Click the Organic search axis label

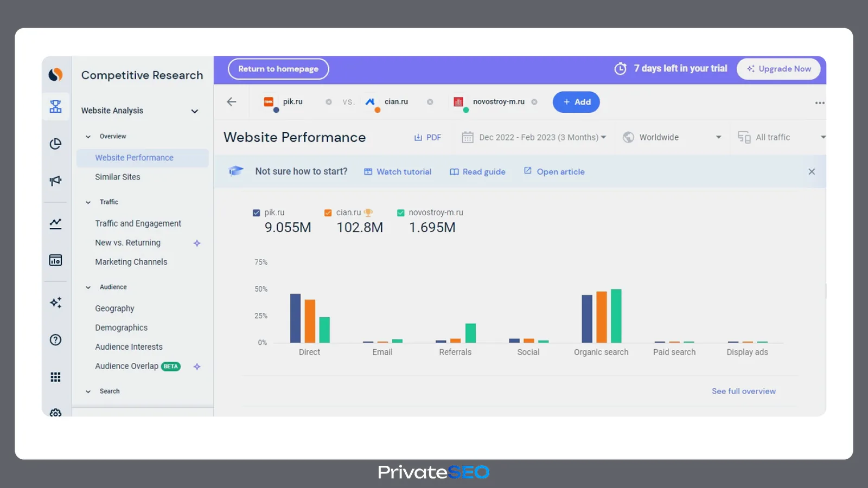(x=601, y=352)
